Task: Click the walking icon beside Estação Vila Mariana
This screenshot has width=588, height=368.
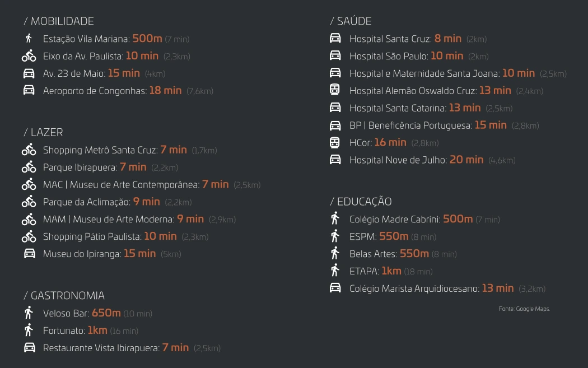Action: pos(29,39)
